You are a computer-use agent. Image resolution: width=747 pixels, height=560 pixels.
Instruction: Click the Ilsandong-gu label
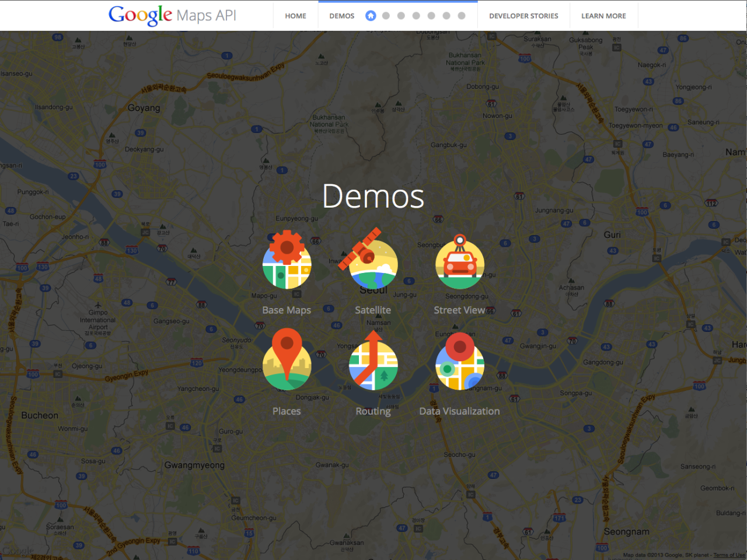[x=54, y=107]
